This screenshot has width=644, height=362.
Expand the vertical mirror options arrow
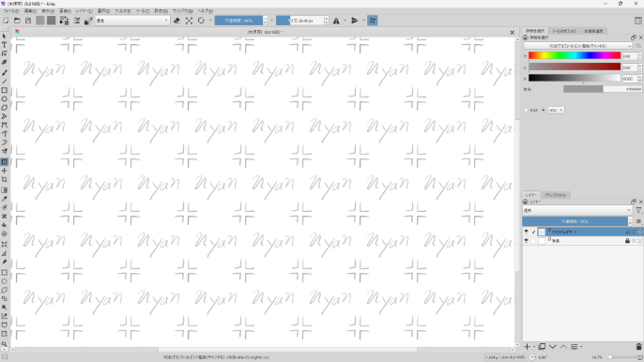[x=363, y=21]
